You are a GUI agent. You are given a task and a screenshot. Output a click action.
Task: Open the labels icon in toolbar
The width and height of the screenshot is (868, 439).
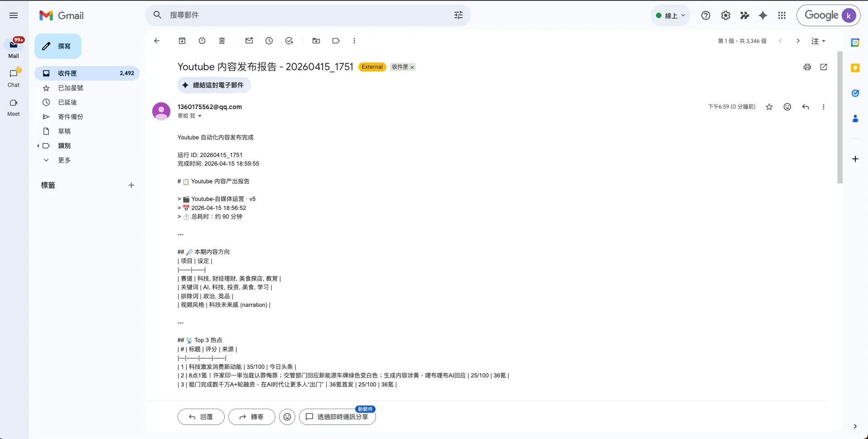coord(336,41)
